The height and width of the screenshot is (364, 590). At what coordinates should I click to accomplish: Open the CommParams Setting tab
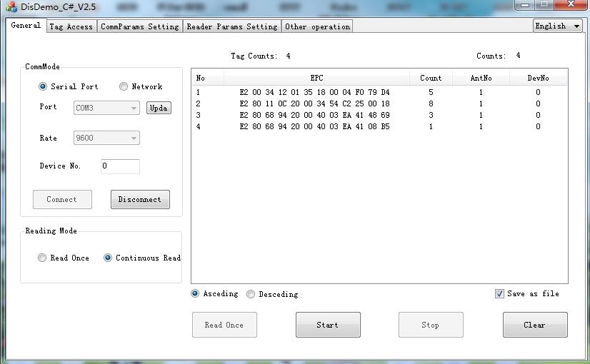[x=139, y=26]
